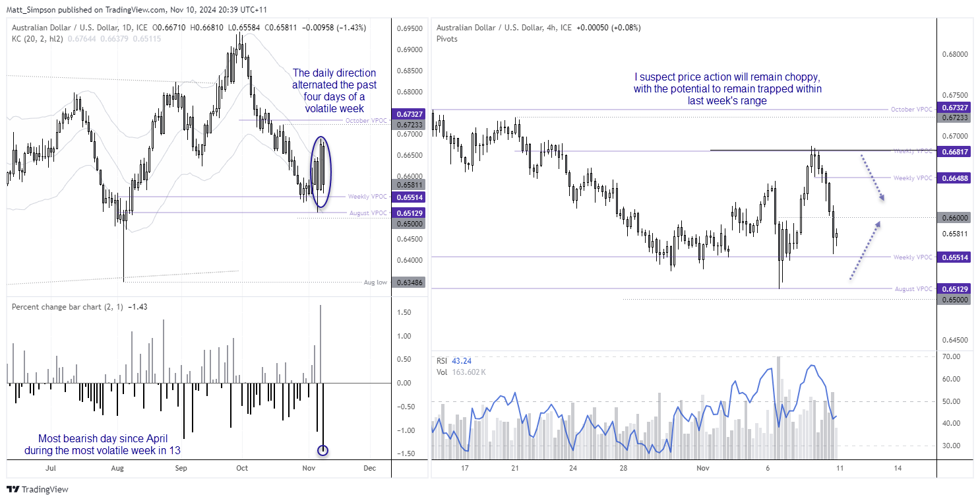Select the 4h chart title 'Australian Dollar / U.S. Dollar, 4h, ICE'
This screenshot has height=501, width=980.
[x=504, y=28]
